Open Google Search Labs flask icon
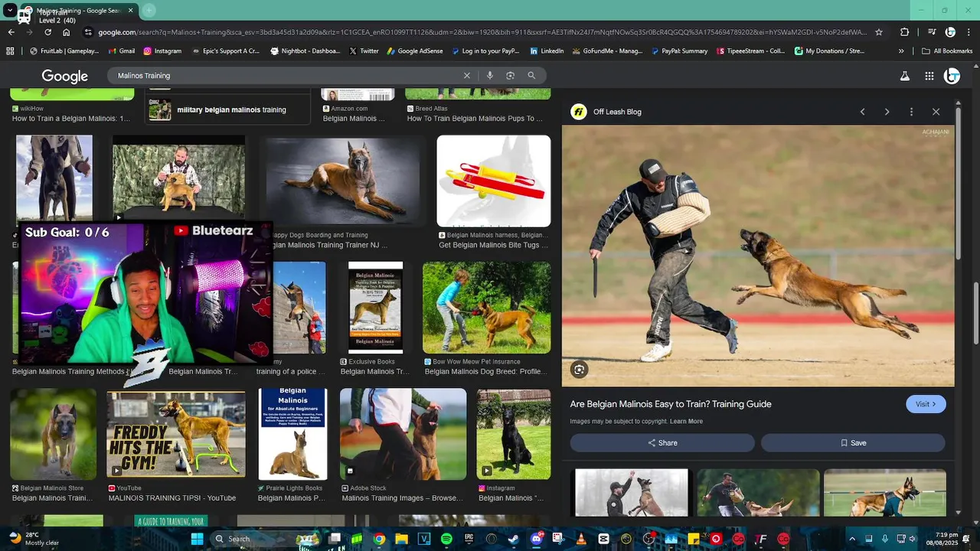Viewport: 980px width, 551px height. [x=905, y=76]
